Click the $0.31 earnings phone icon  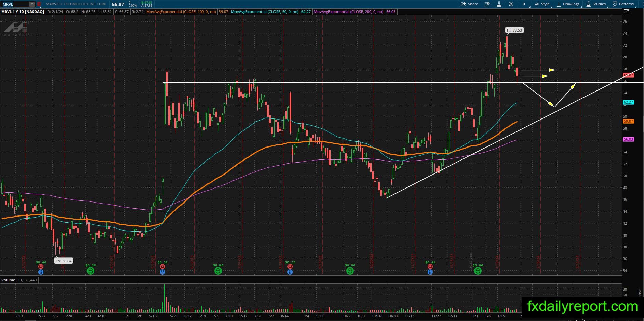point(163,266)
